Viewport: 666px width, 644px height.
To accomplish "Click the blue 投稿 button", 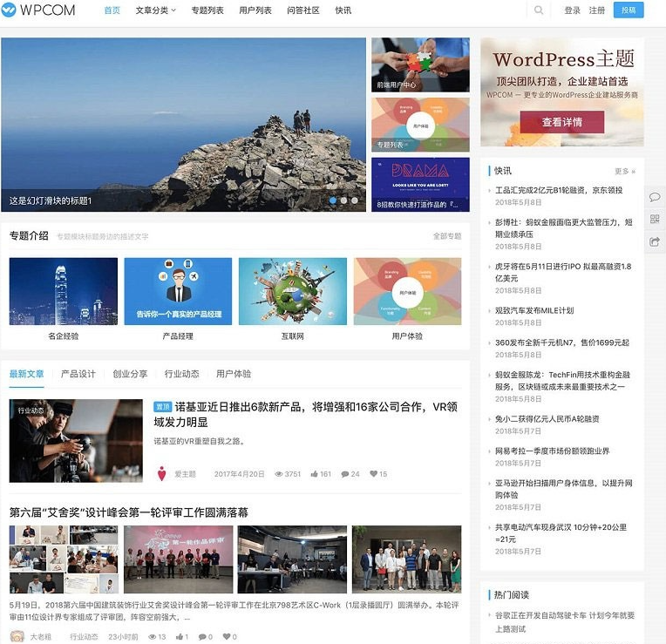I will [629, 10].
